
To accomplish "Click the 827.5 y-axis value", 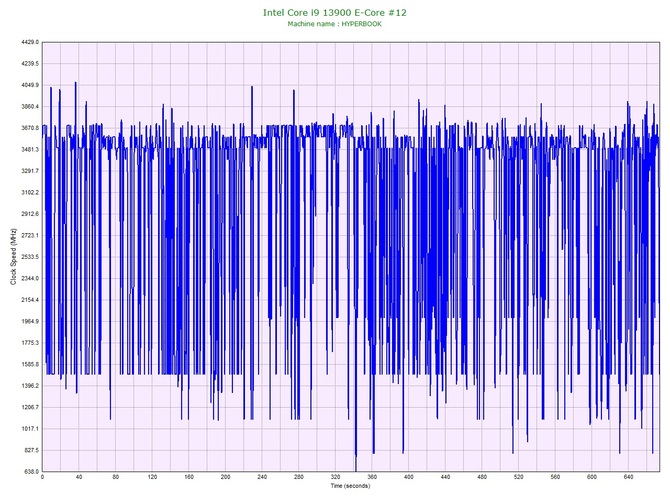I will pyautogui.click(x=31, y=450).
